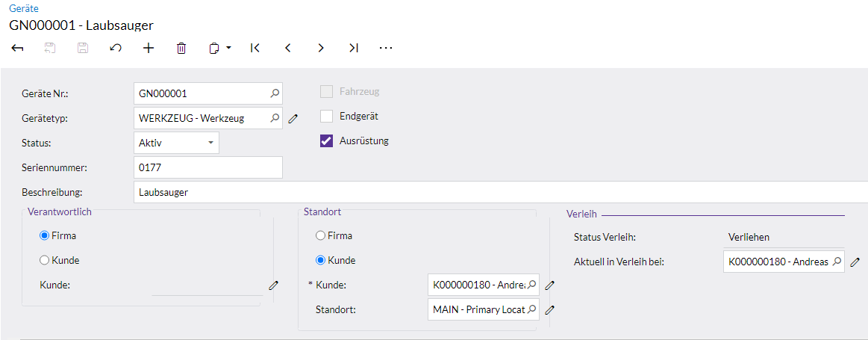The image size is (868, 340).
Task: Open lookup for Geräte Nr. field
Action: [274, 93]
